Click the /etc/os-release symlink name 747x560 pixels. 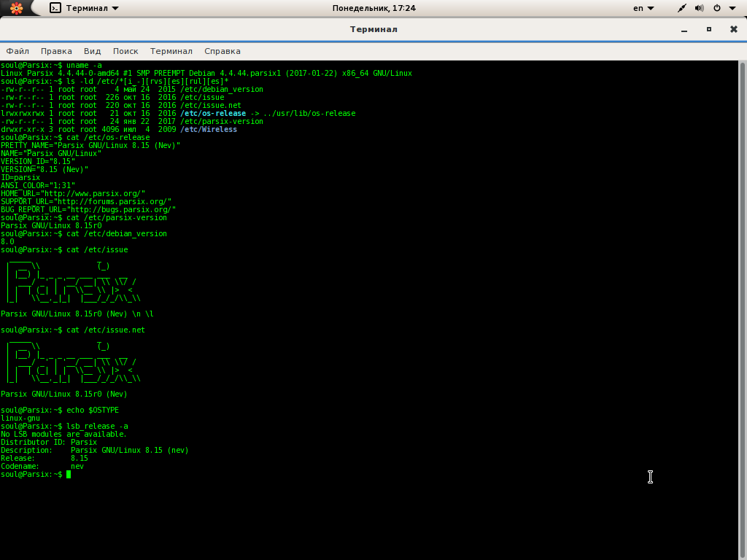[213, 113]
